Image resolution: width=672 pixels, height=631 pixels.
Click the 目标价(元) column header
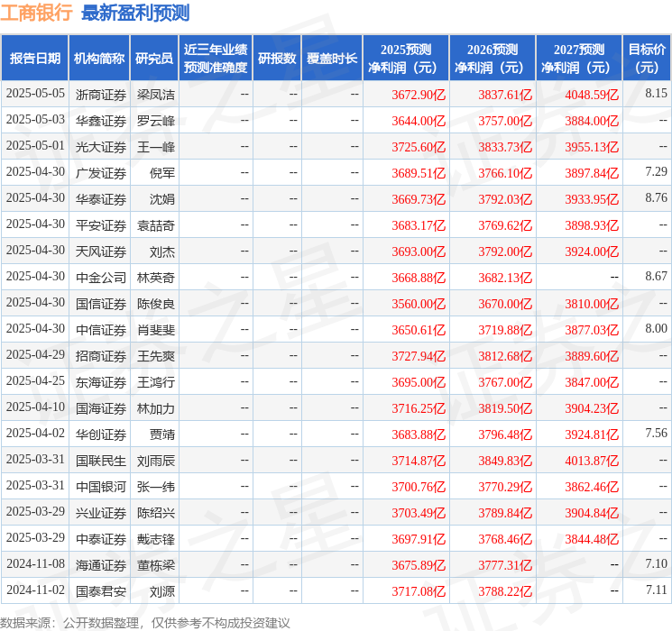pyautogui.click(x=647, y=58)
